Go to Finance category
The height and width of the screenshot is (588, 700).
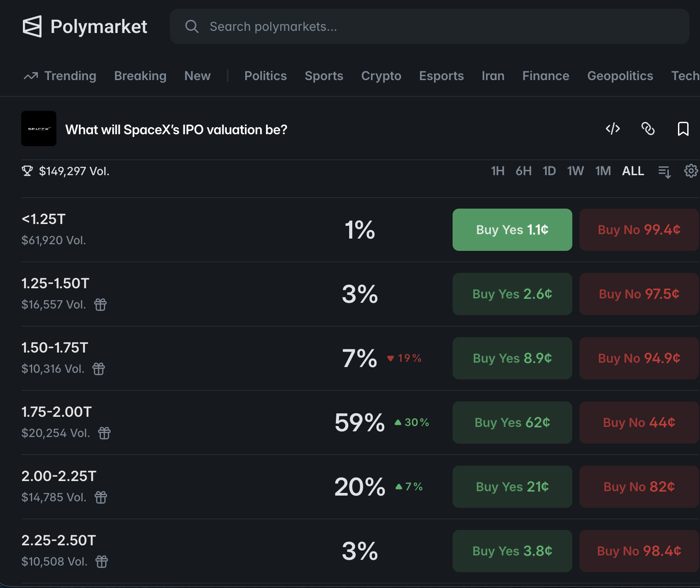[546, 76]
